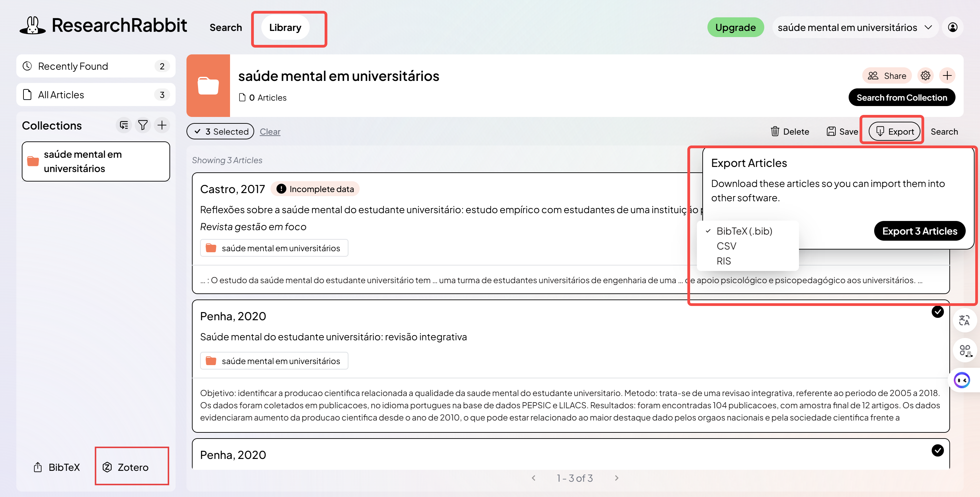Click the Export button
The width and height of the screenshot is (980, 497).
894,132
